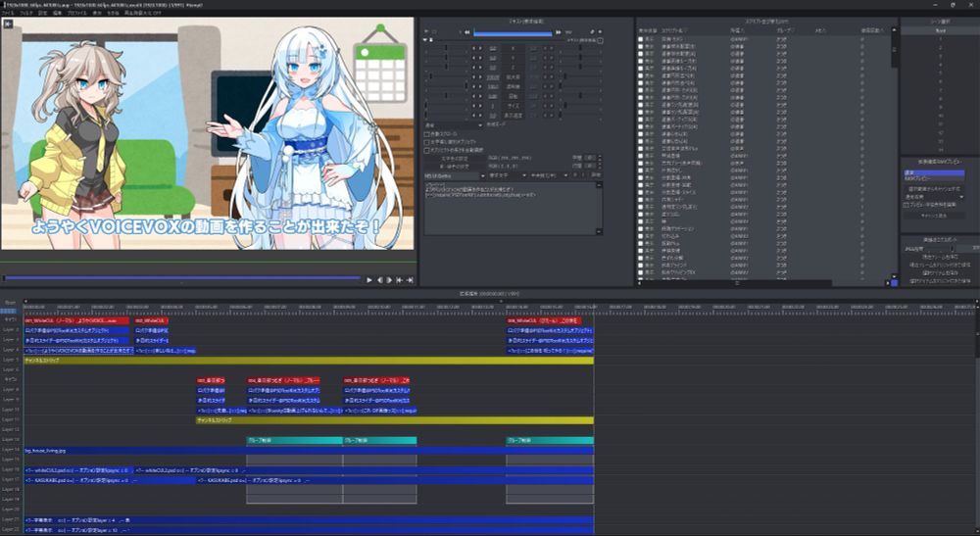Click the fast-forward icon right of the blue frame bar
Viewport: 980px width, 536px height.
(559, 32)
